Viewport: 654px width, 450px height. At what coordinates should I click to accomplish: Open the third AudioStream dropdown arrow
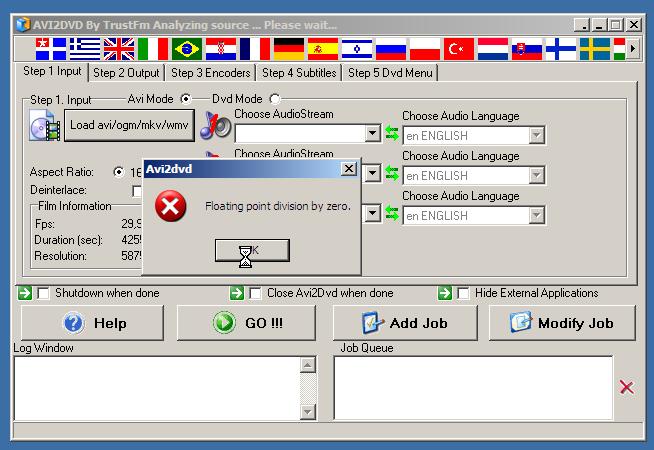372,213
